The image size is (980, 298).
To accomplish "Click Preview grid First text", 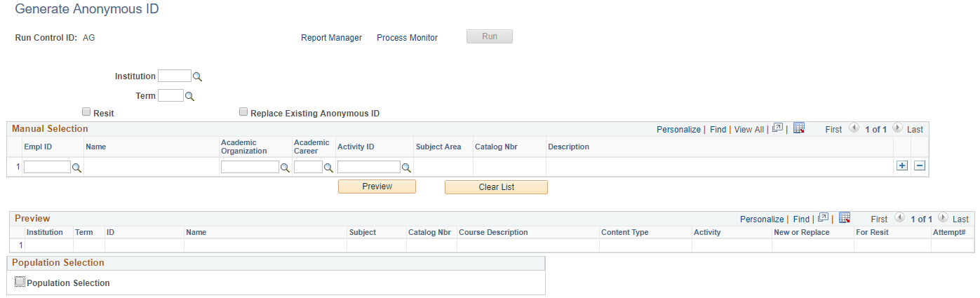I will pos(879,219).
